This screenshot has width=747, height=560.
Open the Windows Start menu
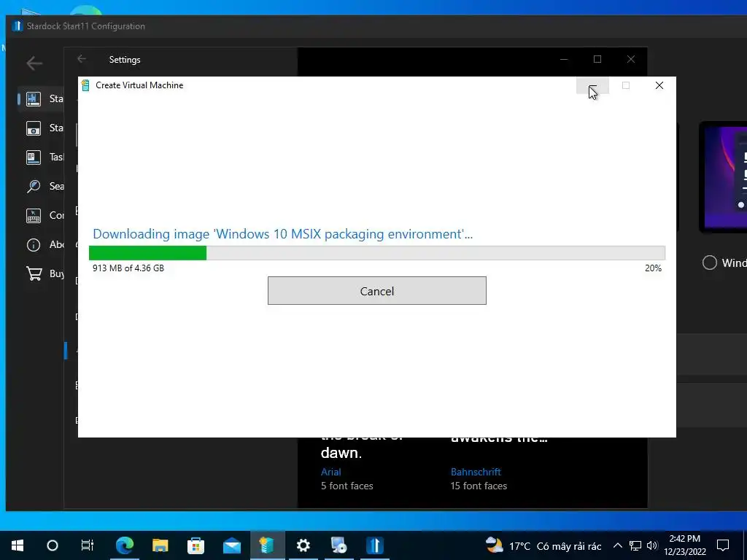point(18,545)
